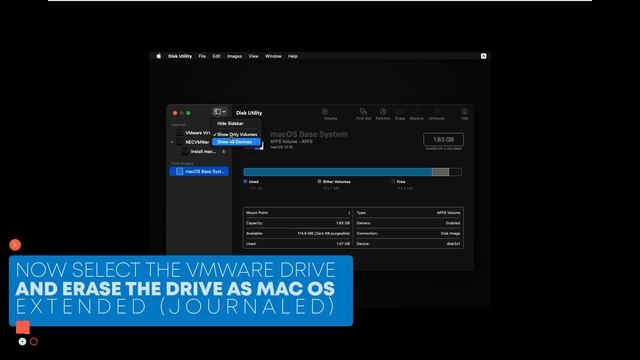The width and height of the screenshot is (640, 360).
Task: Click the Capacity row in info table
Action: click(298, 223)
